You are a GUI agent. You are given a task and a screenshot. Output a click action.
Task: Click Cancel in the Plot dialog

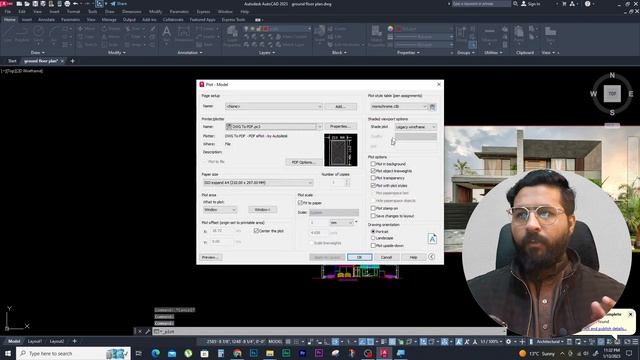386,257
